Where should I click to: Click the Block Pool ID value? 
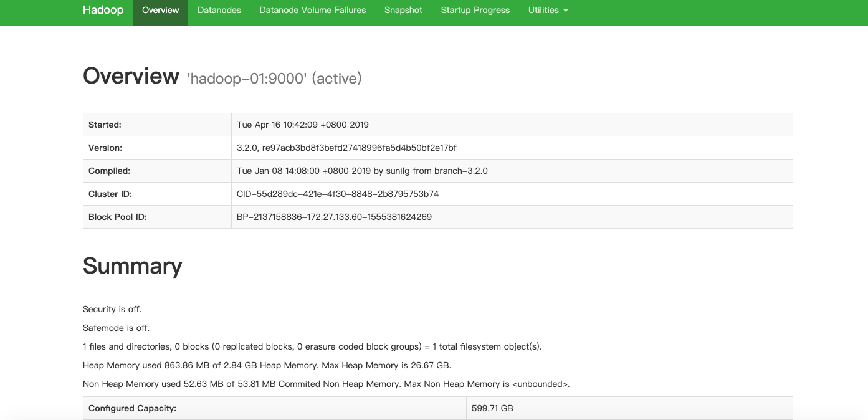(x=334, y=217)
